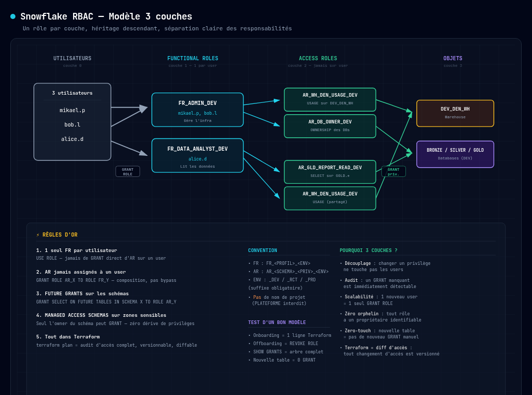Click the lightning bolt icon beside RÈGLES D'OR
532x395 pixels.
[x=38, y=235]
